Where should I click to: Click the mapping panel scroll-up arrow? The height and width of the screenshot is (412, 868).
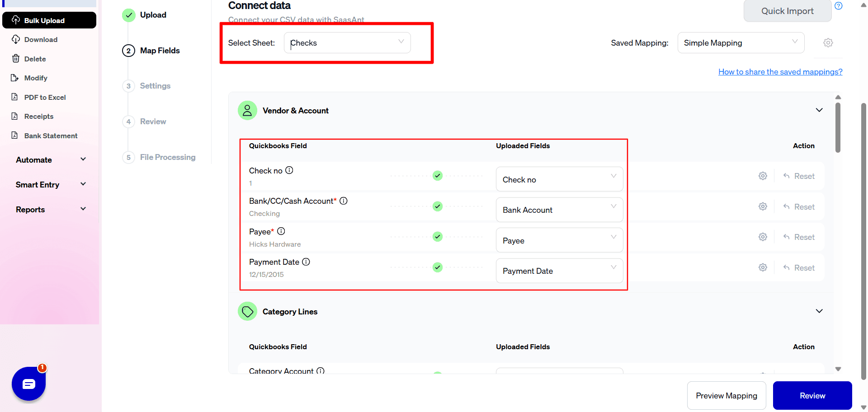pos(838,97)
